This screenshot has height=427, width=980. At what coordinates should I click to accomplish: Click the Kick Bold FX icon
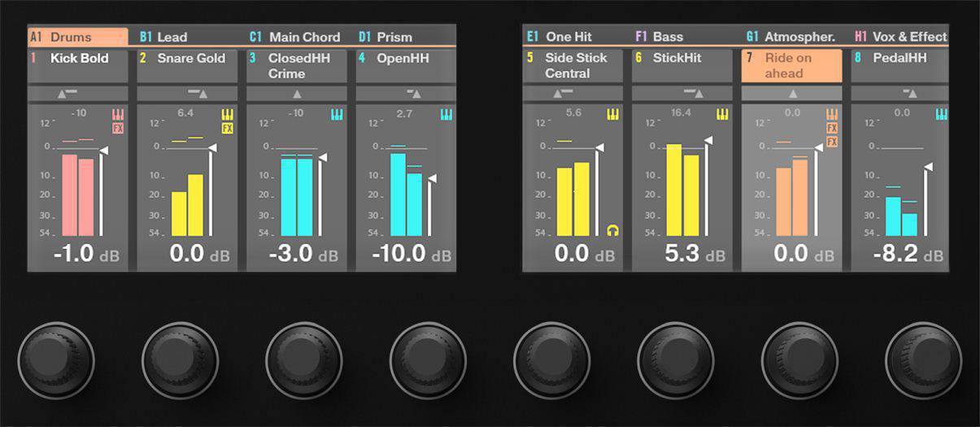coord(118,129)
